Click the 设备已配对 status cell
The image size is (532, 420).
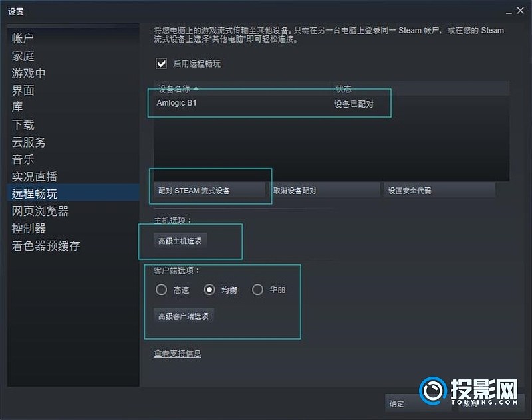(x=354, y=104)
